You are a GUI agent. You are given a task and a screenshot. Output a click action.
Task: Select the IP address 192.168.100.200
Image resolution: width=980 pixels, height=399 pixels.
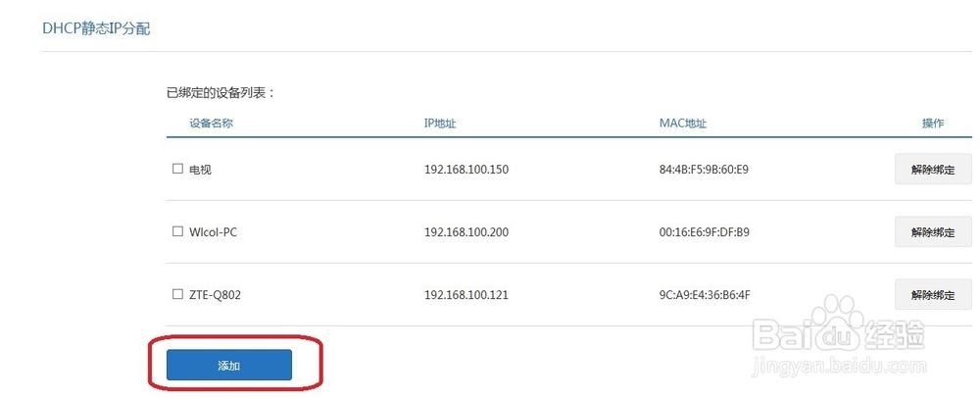coord(466,232)
